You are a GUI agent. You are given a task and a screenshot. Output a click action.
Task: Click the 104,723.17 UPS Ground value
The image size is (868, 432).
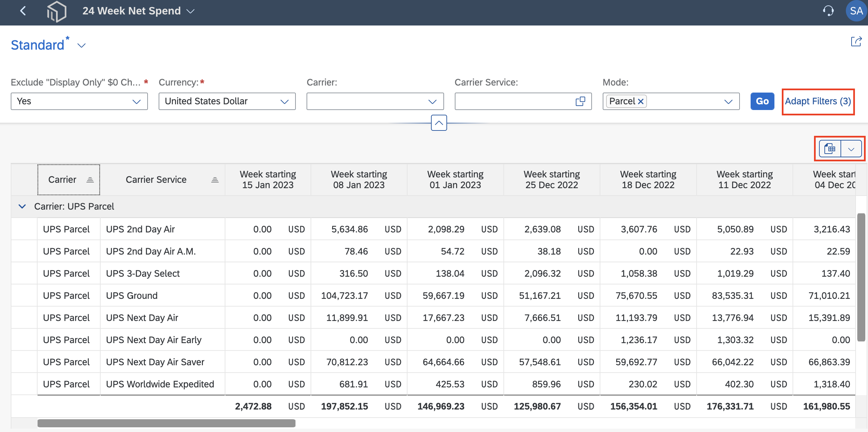click(344, 295)
